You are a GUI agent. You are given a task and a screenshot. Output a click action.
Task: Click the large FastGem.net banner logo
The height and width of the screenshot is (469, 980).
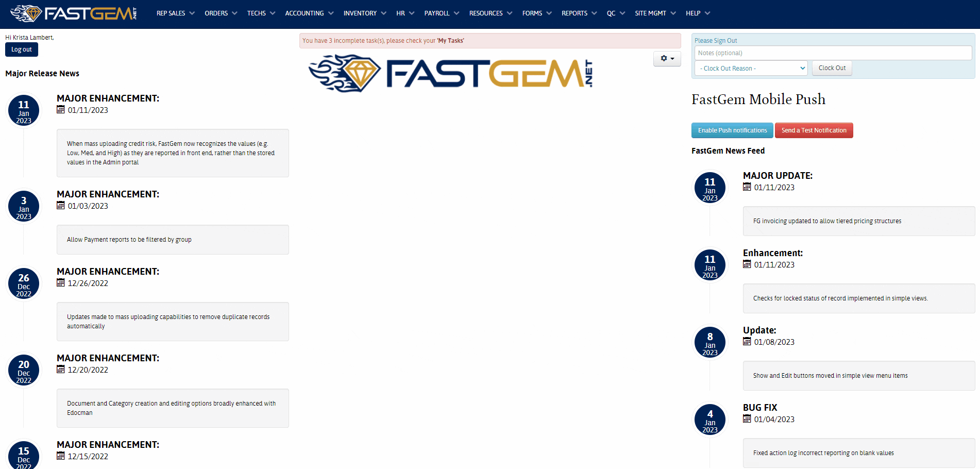[451, 74]
